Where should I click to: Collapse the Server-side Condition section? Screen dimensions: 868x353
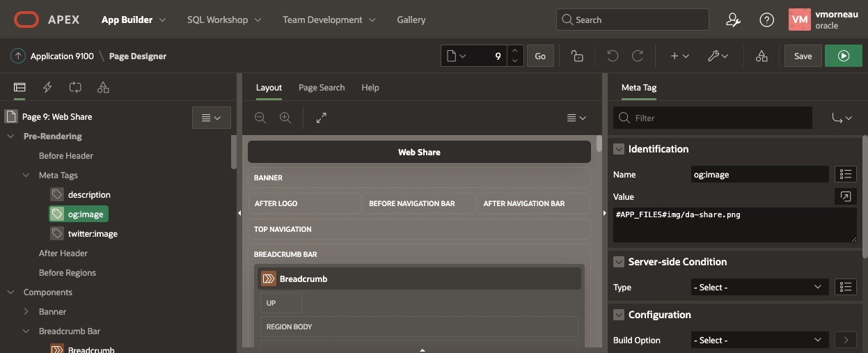pyautogui.click(x=618, y=262)
